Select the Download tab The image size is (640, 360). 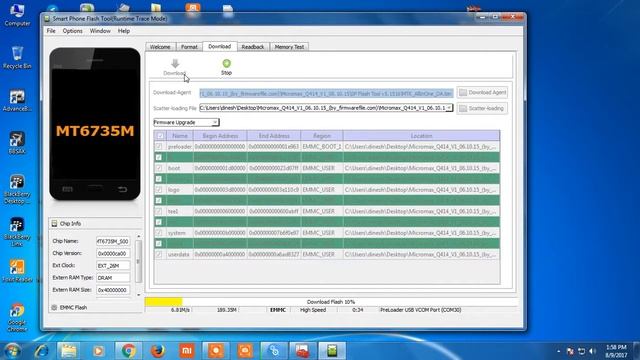pos(220,47)
